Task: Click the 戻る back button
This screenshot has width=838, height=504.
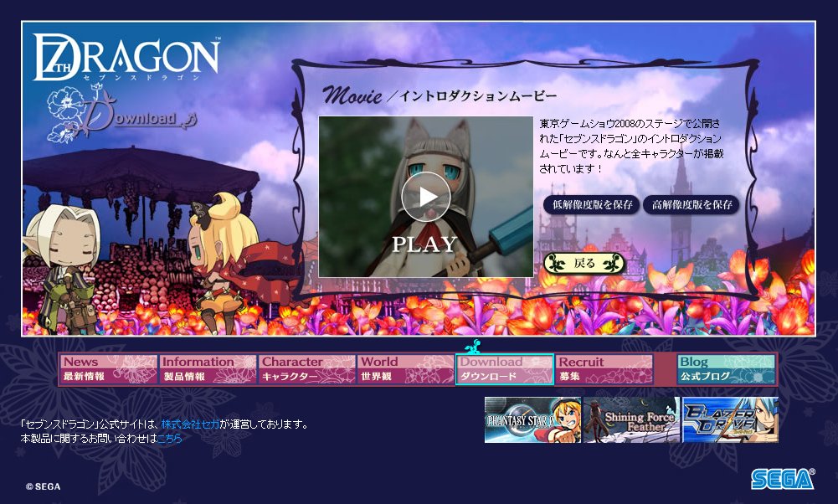Action: click(x=584, y=264)
